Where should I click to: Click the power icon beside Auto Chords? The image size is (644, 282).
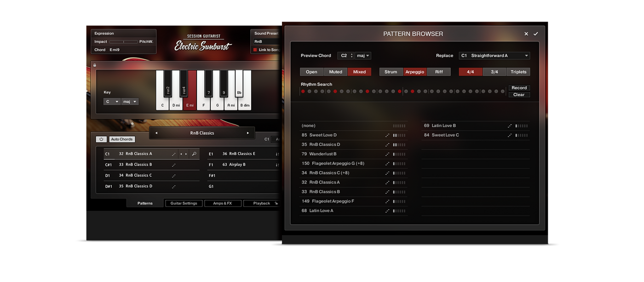[x=101, y=139]
